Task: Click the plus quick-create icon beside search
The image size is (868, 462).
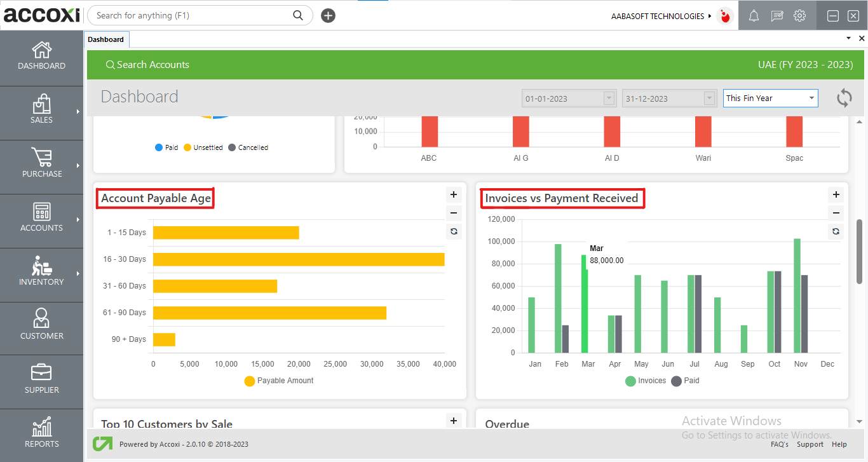Action: click(x=328, y=16)
